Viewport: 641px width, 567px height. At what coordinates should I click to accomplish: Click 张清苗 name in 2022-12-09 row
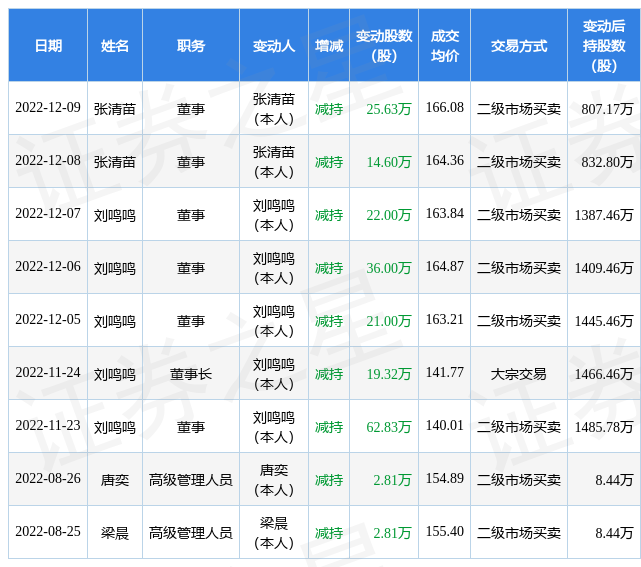(x=115, y=109)
